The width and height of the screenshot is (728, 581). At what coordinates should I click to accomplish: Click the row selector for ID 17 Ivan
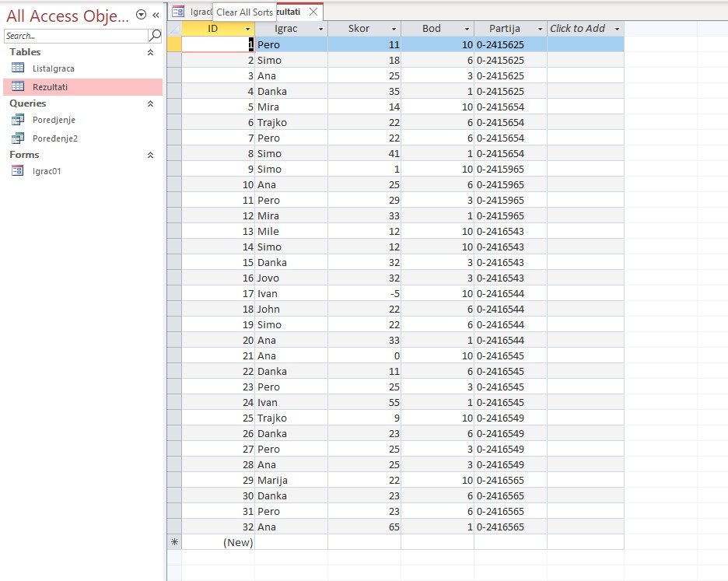click(x=174, y=293)
